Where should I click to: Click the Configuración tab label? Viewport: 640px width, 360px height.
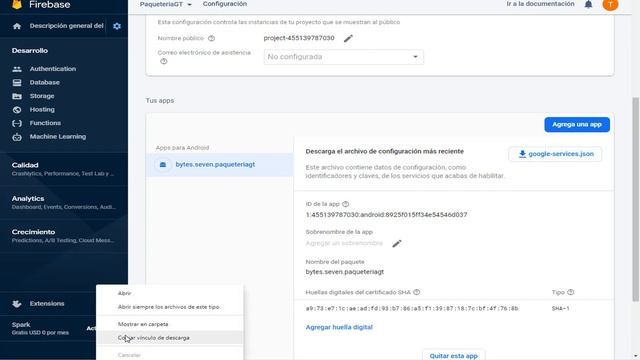[x=224, y=4]
